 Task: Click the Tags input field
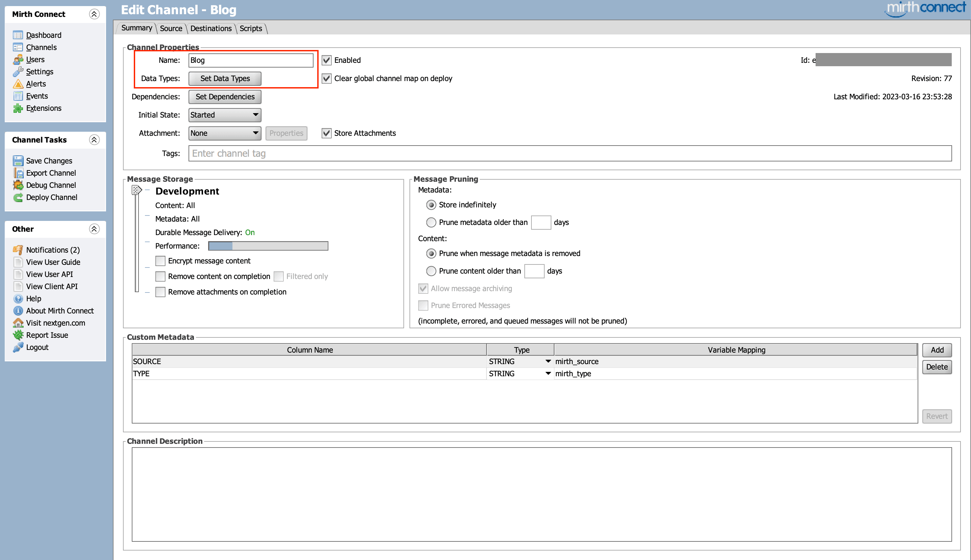click(x=570, y=153)
